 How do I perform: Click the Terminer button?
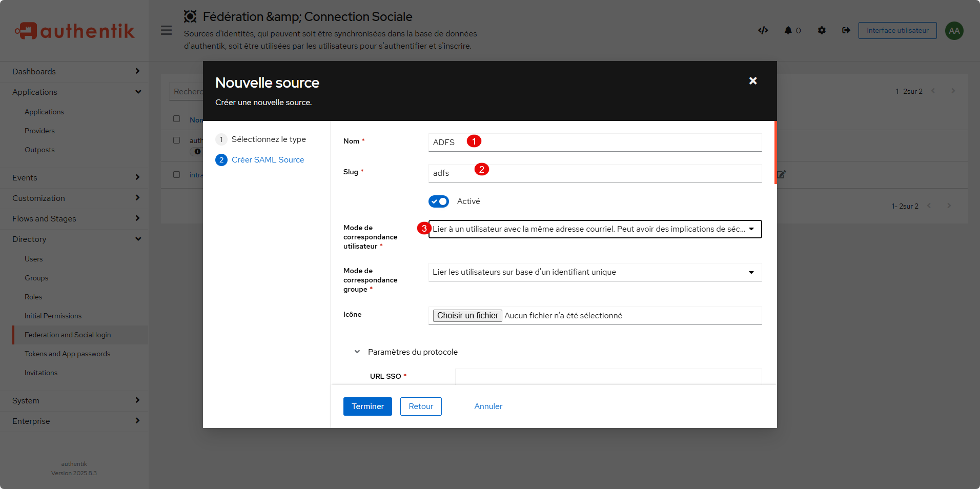coord(367,406)
